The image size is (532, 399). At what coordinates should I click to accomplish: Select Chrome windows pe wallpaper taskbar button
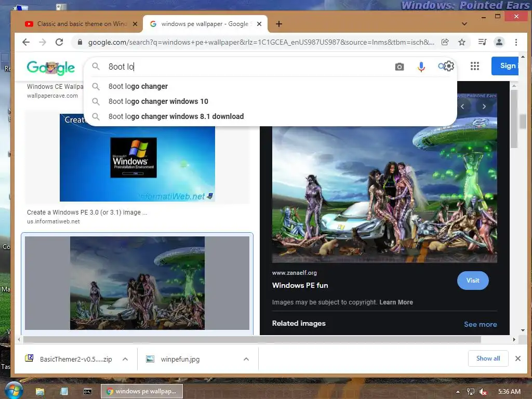(142, 391)
